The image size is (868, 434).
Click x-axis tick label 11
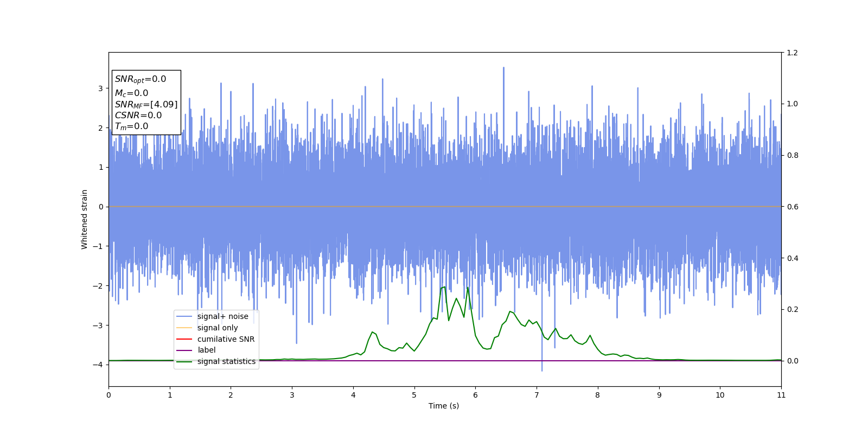tap(781, 395)
